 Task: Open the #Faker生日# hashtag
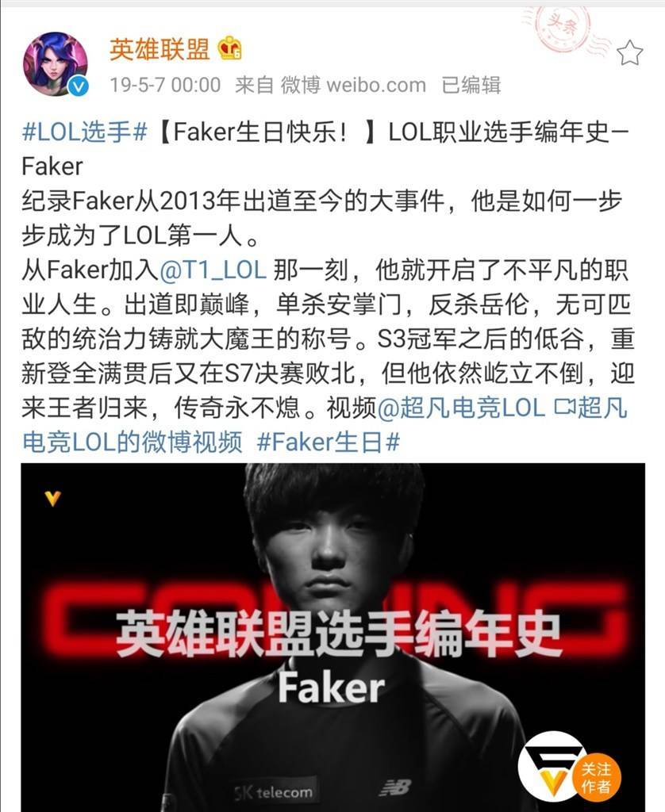coord(329,442)
